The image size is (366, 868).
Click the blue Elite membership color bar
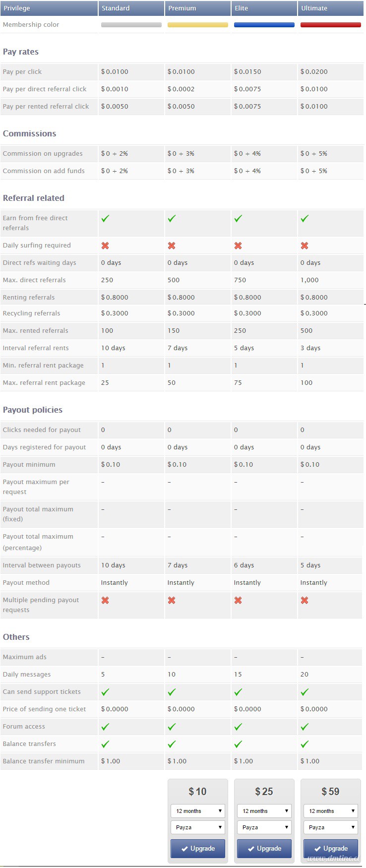264,25
